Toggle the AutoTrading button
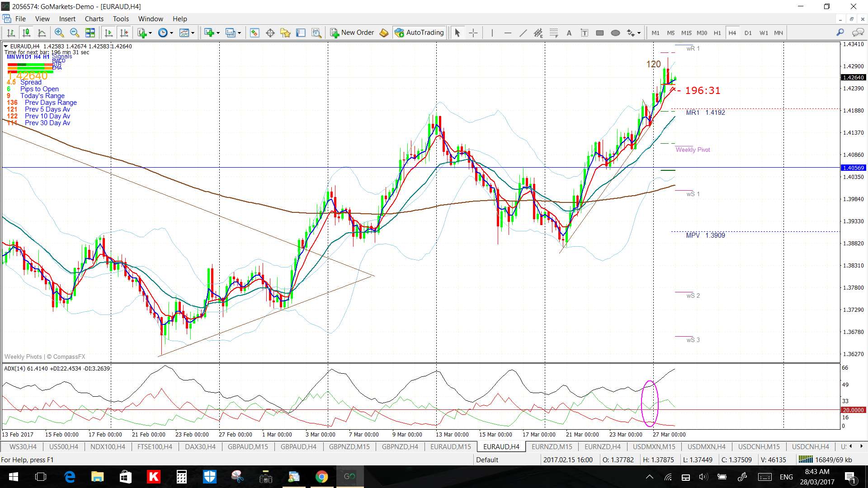Image resolution: width=868 pixels, height=488 pixels. 419,33
